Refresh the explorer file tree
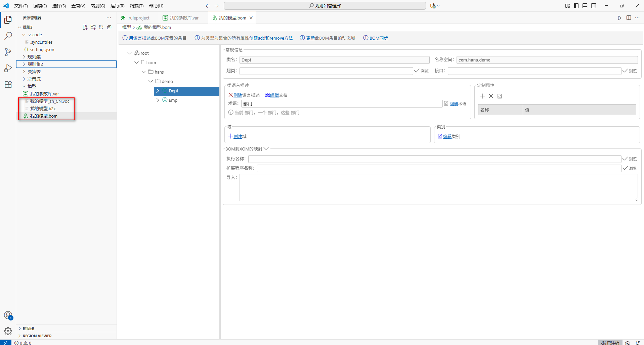Viewport: 644px width, 345px height. pyautogui.click(x=101, y=27)
